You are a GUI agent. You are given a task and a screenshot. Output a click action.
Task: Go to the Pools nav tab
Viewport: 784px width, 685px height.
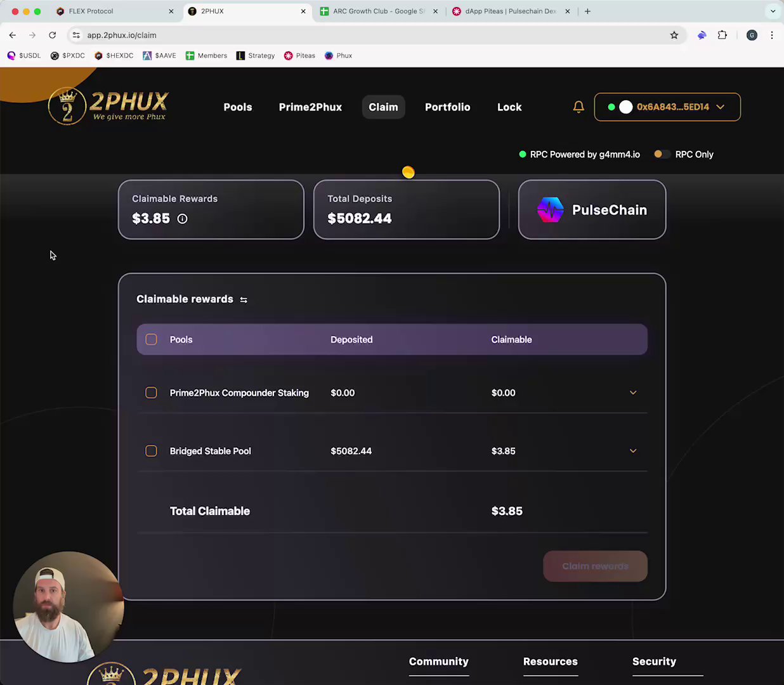tap(238, 107)
